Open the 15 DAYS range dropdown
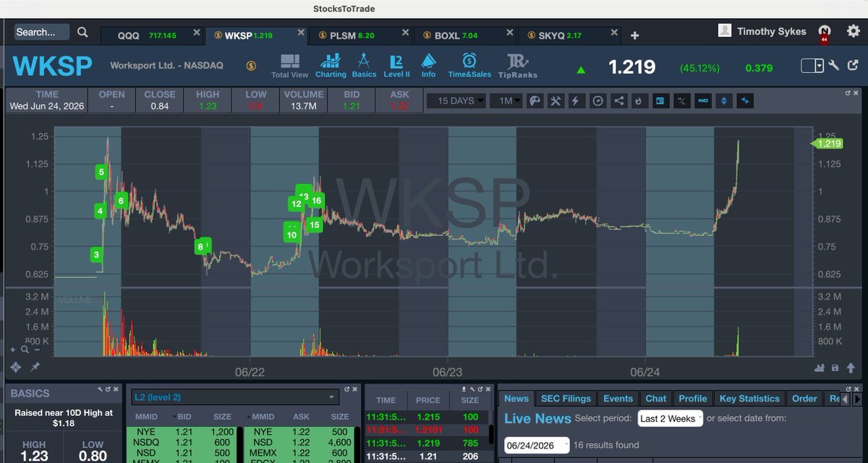Image resolution: width=868 pixels, height=463 pixels. [x=456, y=101]
